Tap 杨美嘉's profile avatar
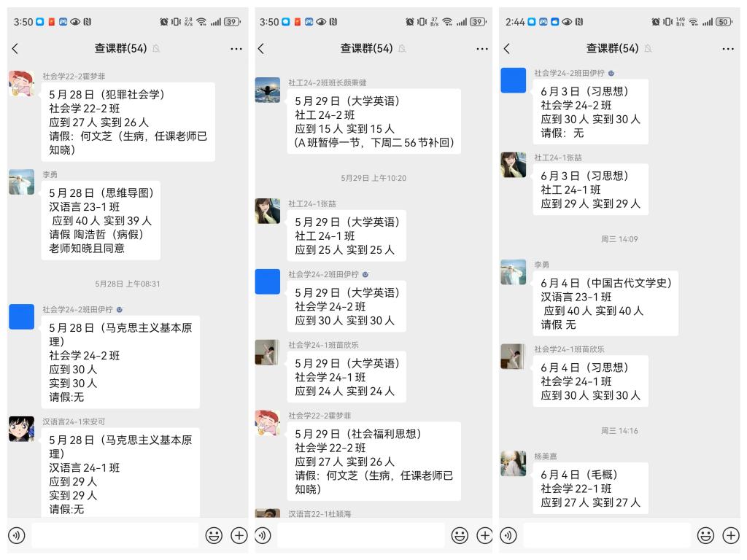The width and height of the screenshot is (747, 560). [513, 464]
